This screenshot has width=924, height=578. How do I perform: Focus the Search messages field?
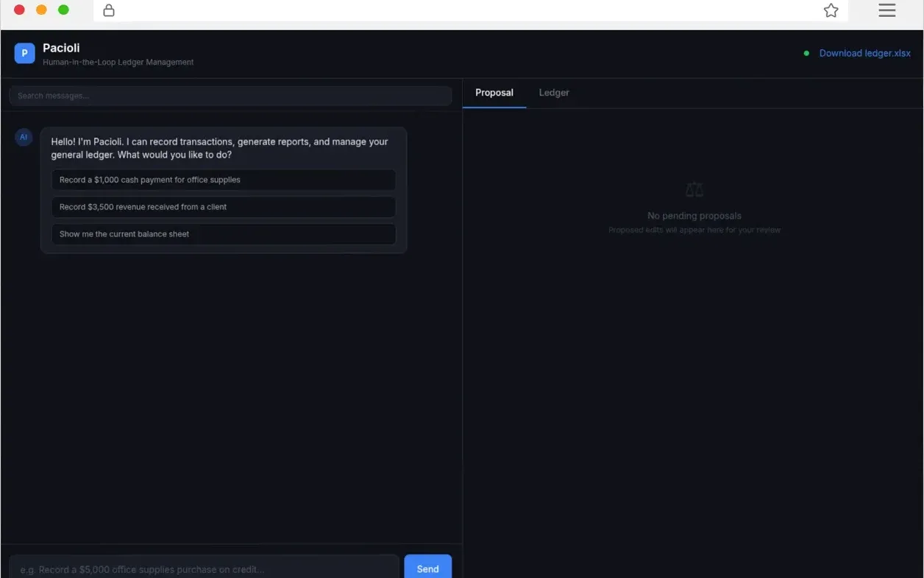click(230, 96)
